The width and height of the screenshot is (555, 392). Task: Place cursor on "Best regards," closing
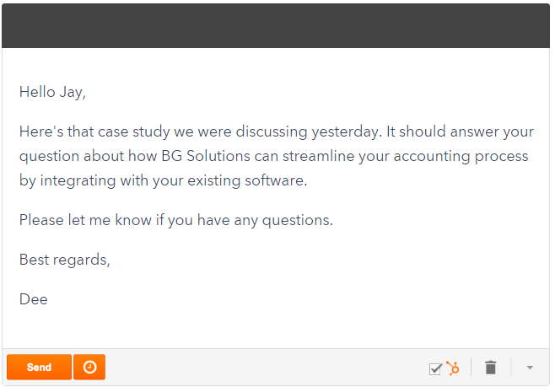point(65,260)
